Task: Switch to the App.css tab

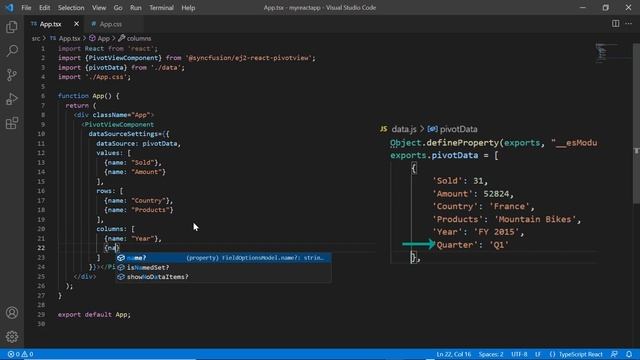Action: [111, 24]
